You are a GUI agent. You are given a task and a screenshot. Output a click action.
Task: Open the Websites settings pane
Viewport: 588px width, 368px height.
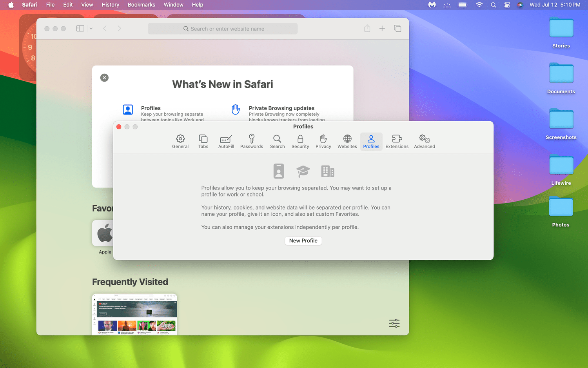point(347,142)
